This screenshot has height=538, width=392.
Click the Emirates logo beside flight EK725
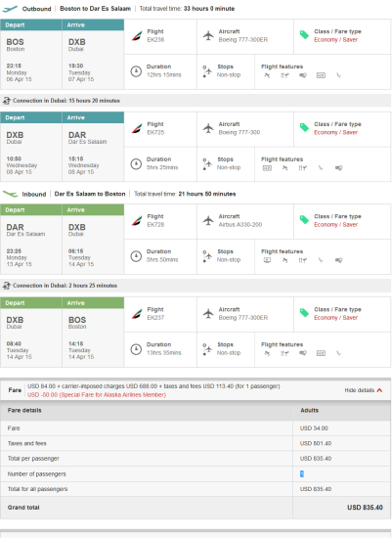point(137,128)
